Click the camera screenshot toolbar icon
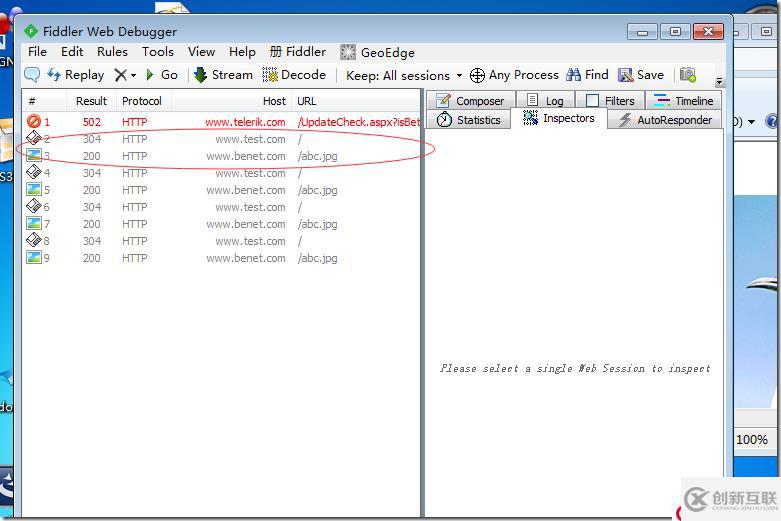 pos(688,75)
